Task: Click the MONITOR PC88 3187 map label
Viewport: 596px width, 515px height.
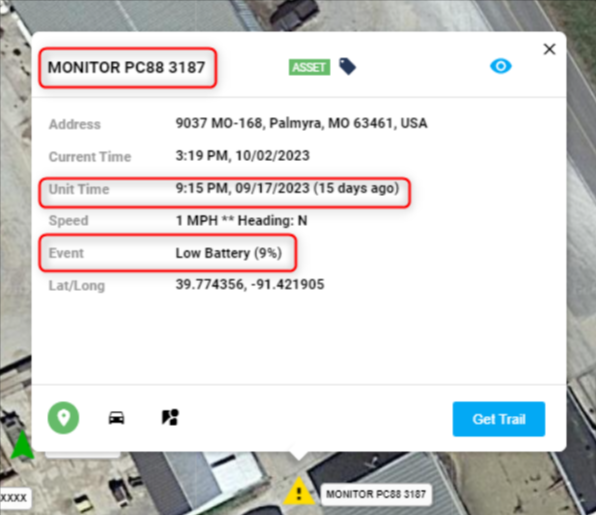Action: [x=376, y=494]
